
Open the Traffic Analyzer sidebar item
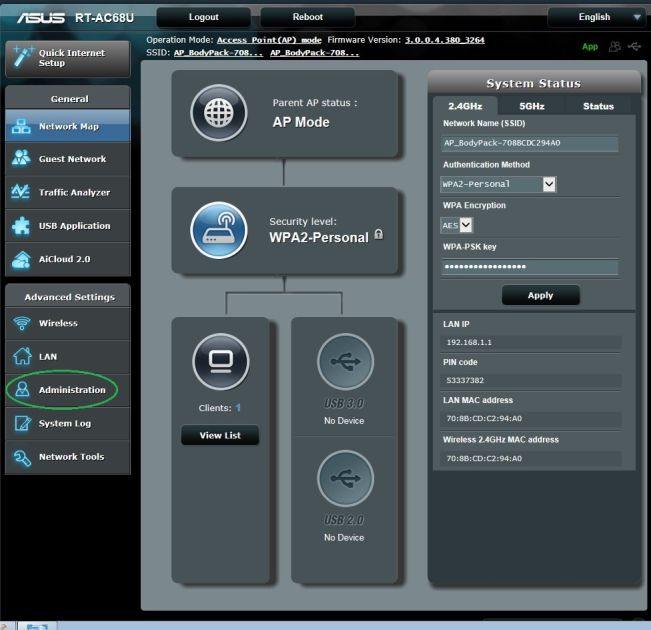[66, 193]
